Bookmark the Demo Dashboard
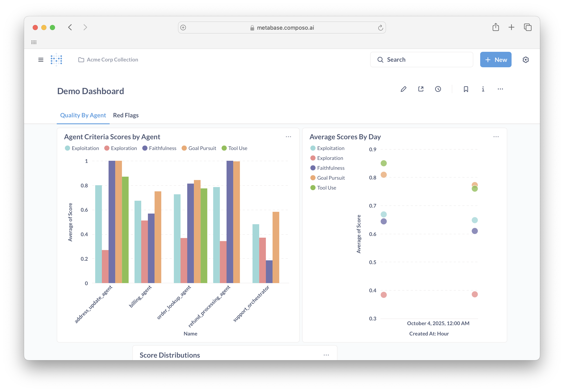 coord(466,89)
